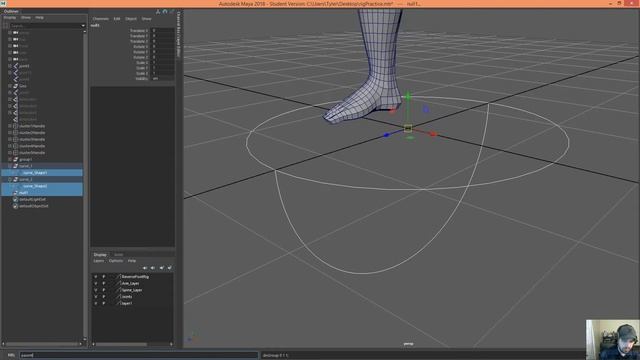640x360 pixels.
Task: Toggle visibility V for Spine_Layer
Action: point(96,290)
